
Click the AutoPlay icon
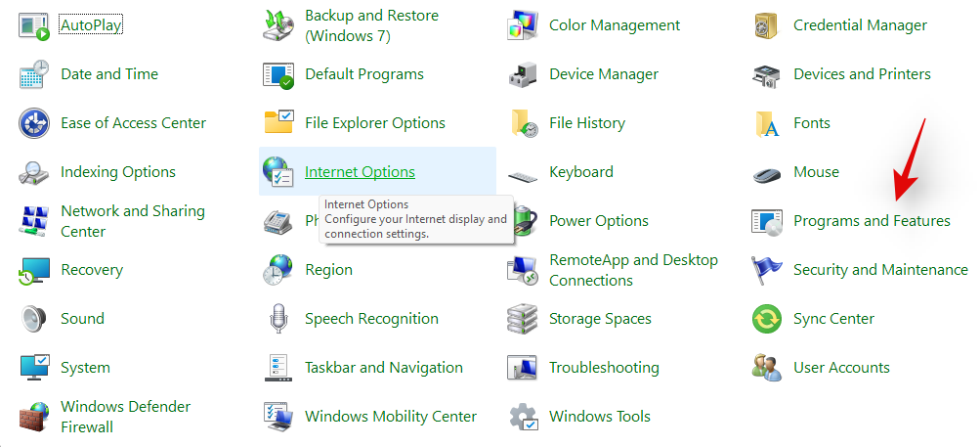tap(34, 25)
